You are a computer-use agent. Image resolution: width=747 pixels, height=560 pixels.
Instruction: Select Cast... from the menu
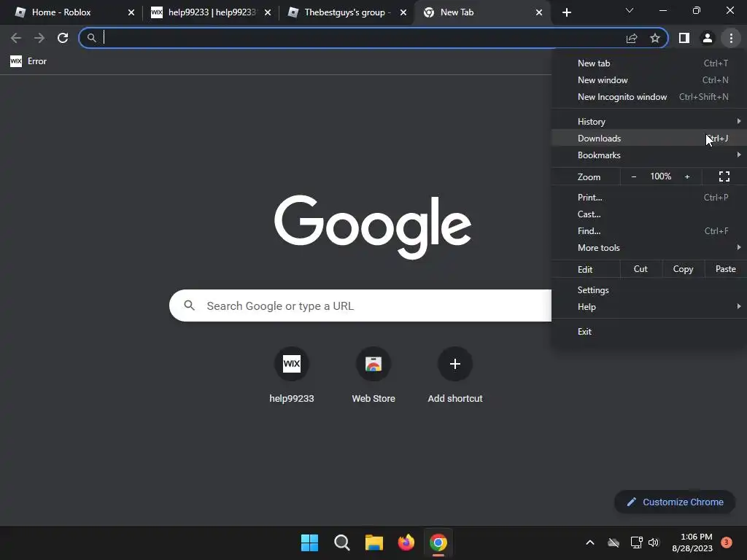coord(649,214)
